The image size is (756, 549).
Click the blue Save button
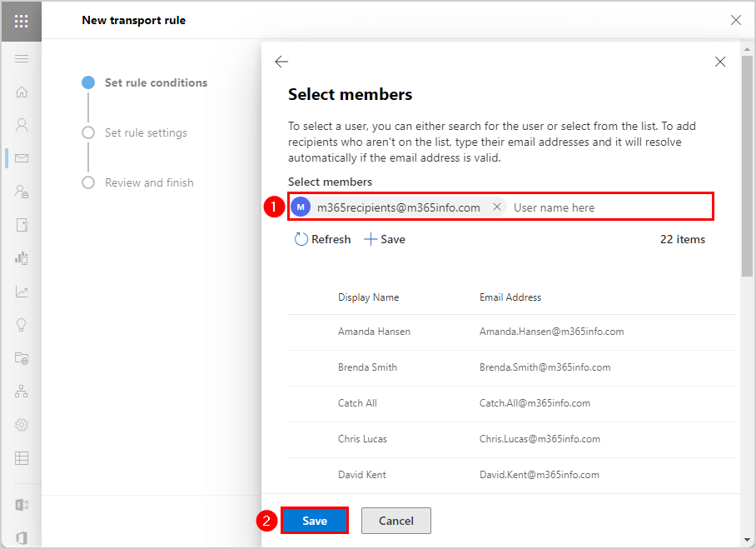(x=315, y=521)
